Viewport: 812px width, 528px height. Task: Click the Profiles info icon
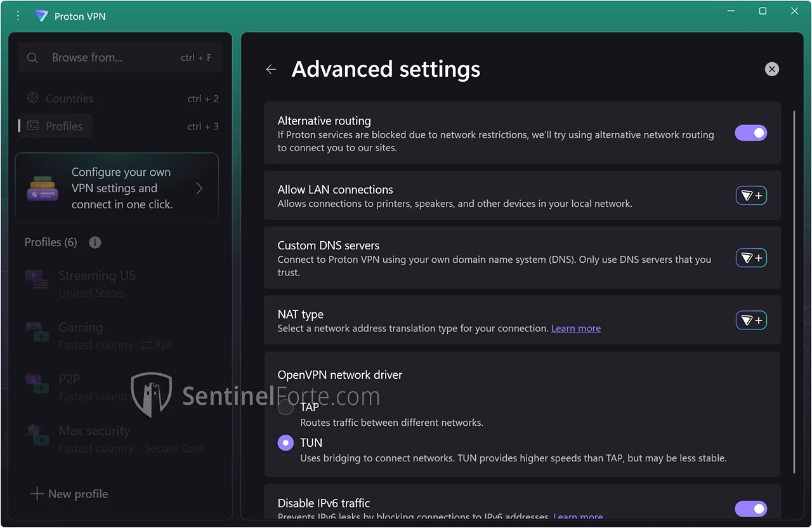(95, 242)
